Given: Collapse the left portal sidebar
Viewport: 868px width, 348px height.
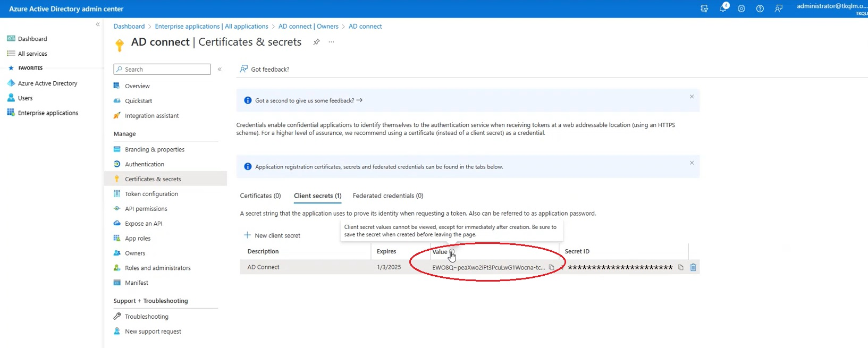Looking at the screenshot, I should tap(98, 24).
